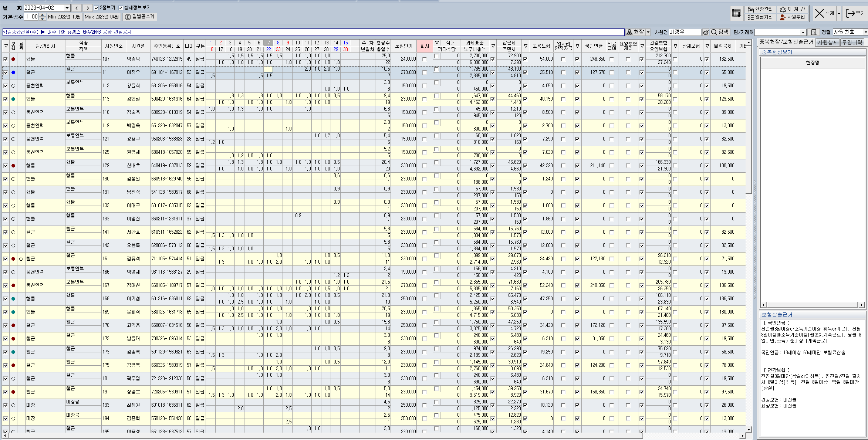
Task: Open 일괄처리 batch processing
Action: point(760,17)
